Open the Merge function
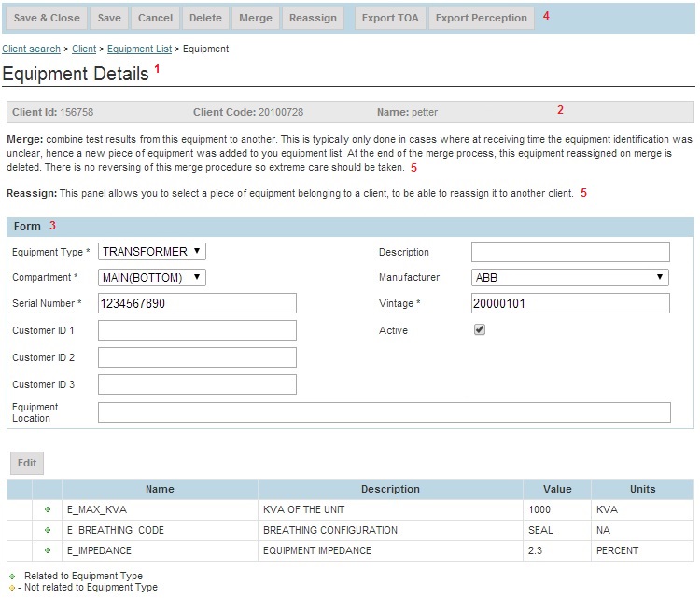 pos(256,18)
